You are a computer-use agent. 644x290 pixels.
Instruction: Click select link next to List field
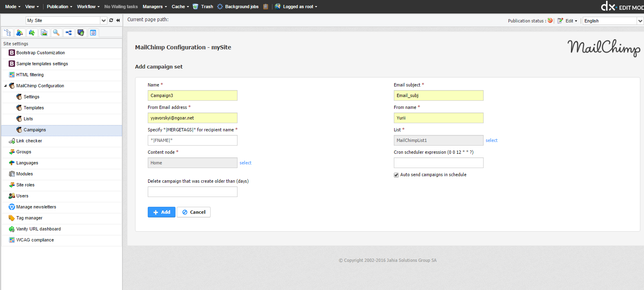tap(491, 140)
